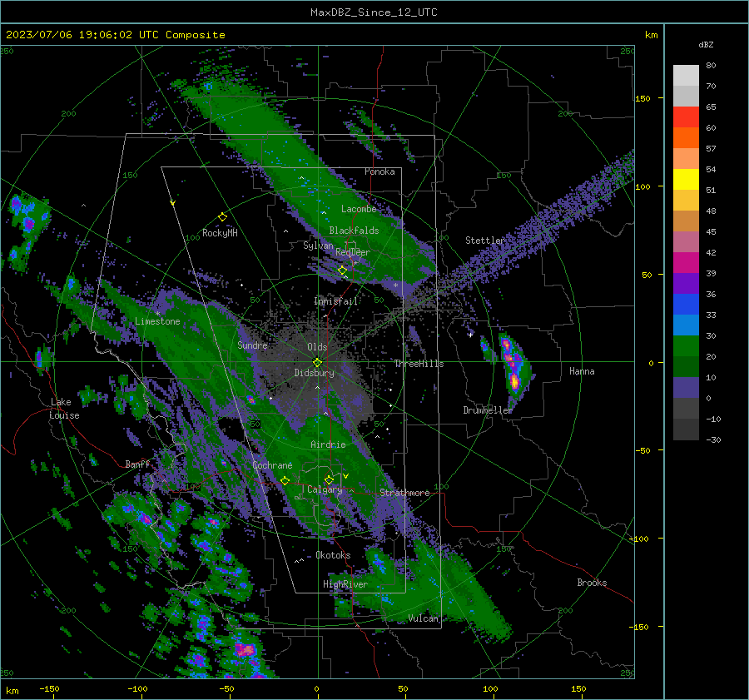Image resolution: width=749 pixels, height=700 pixels.
Task: Click the -150 tick on the bottom axis
Action: [x=49, y=688]
